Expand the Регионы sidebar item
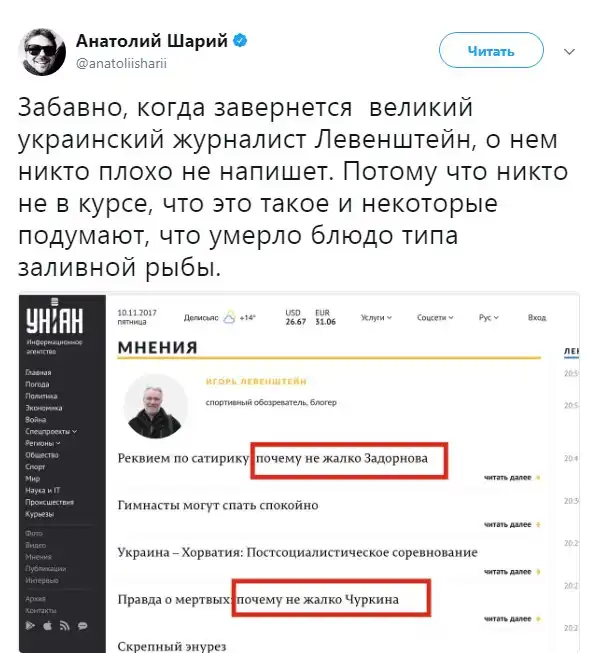 click(x=43, y=443)
